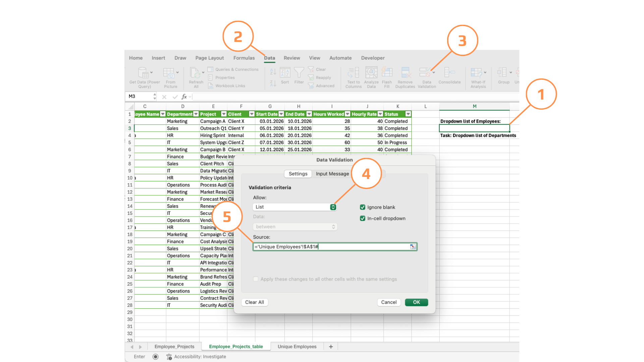Click the range selector icon in Source
This screenshot has height=362, width=644.
tap(413, 247)
